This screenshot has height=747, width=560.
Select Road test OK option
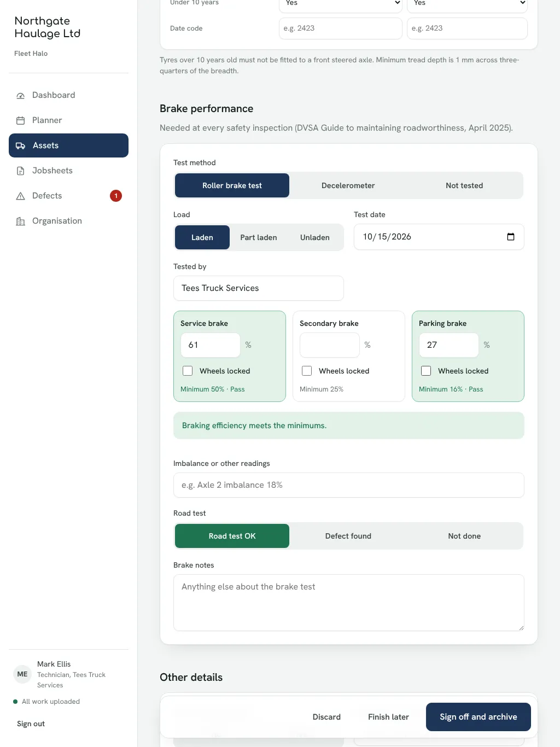point(232,536)
